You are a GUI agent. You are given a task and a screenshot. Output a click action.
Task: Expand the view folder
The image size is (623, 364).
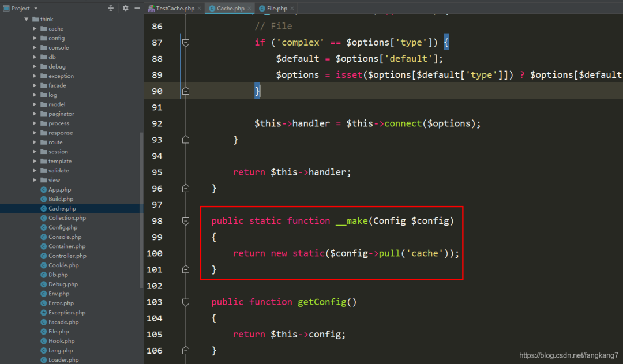(35, 180)
